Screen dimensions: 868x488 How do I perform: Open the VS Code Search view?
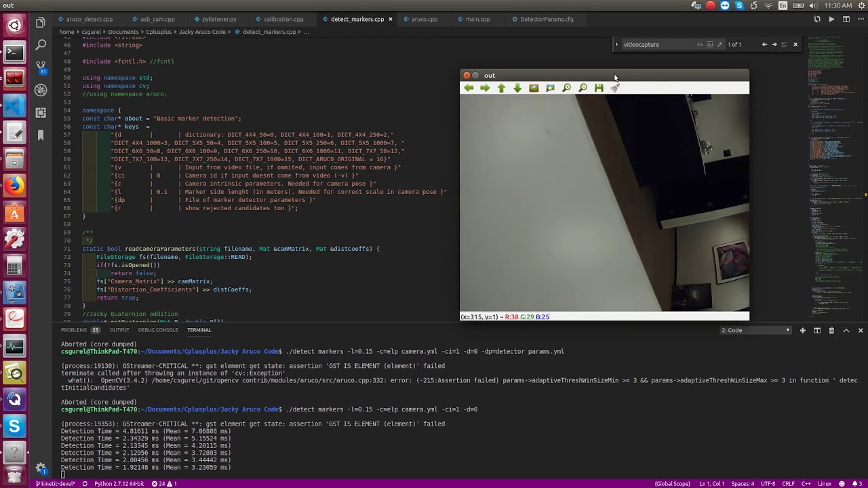pos(41,45)
